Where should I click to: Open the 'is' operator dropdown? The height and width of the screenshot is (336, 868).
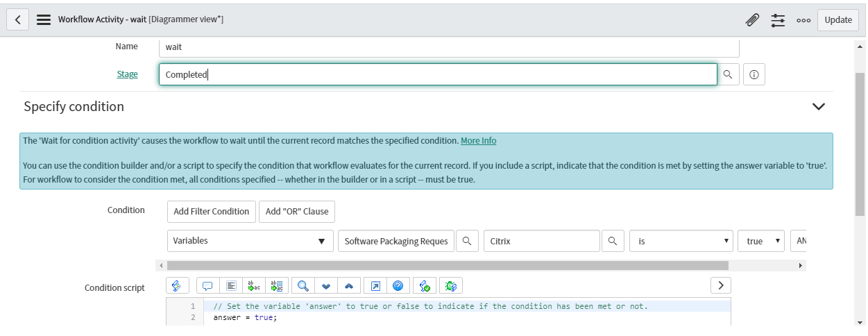pos(681,241)
